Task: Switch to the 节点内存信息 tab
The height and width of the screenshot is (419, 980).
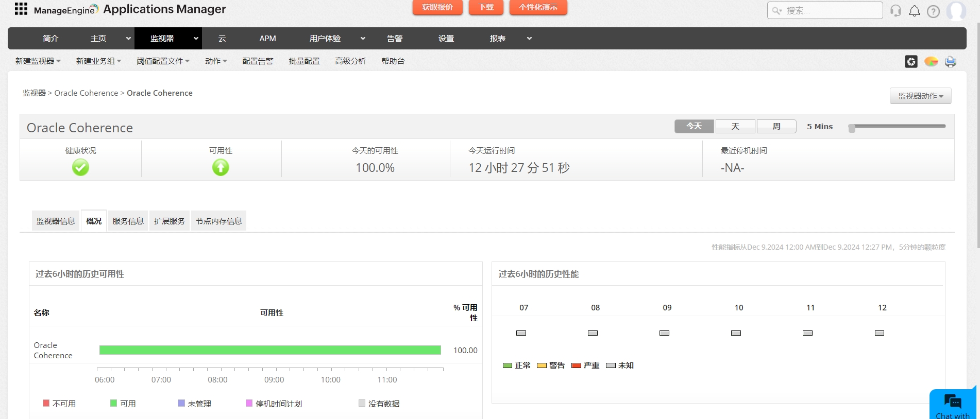Action: click(218, 221)
